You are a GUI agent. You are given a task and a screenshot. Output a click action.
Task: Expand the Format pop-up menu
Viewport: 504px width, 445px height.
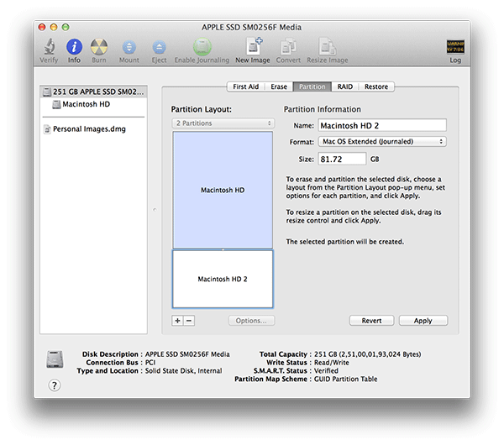click(x=381, y=142)
